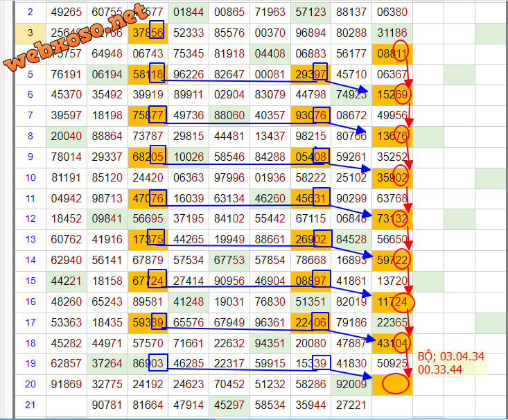
Task: Select cell containing 27414
Action: click(x=189, y=281)
